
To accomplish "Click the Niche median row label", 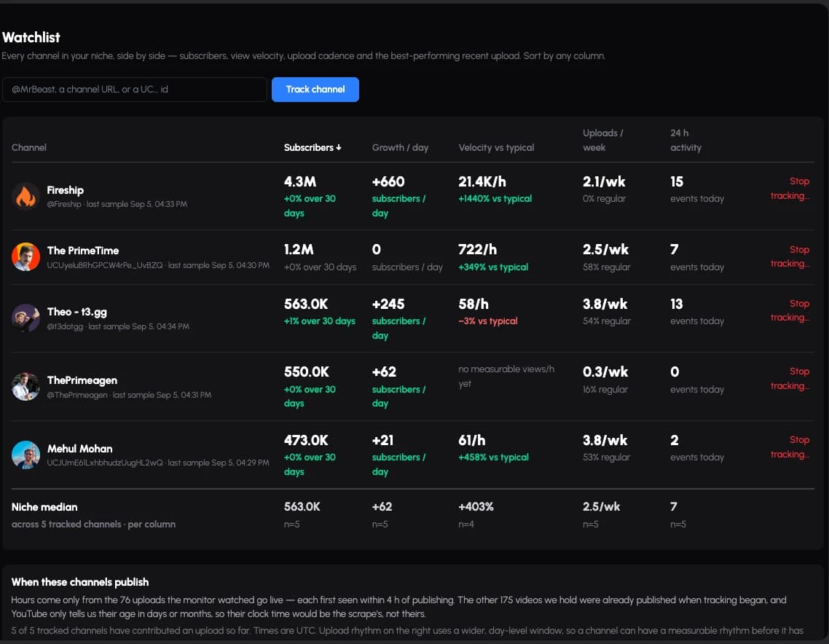I will pos(44,507).
